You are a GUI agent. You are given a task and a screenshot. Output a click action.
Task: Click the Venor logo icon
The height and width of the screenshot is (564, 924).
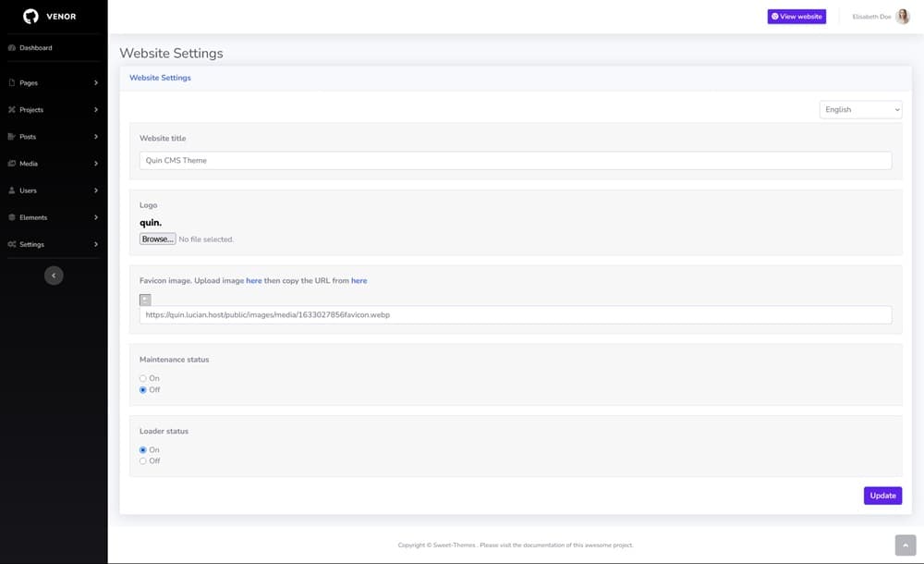[x=30, y=17]
